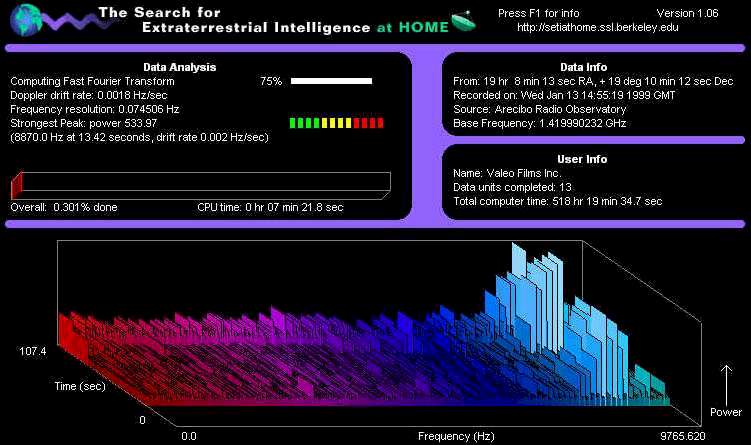Click the "Power" axis label
This screenshot has height=445, width=751.
(x=726, y=412)
